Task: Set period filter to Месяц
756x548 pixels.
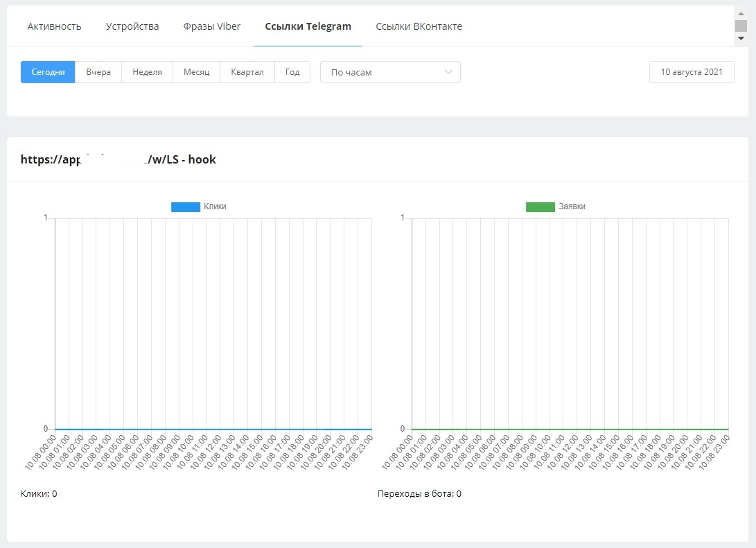Action: (x=196, y=72)
